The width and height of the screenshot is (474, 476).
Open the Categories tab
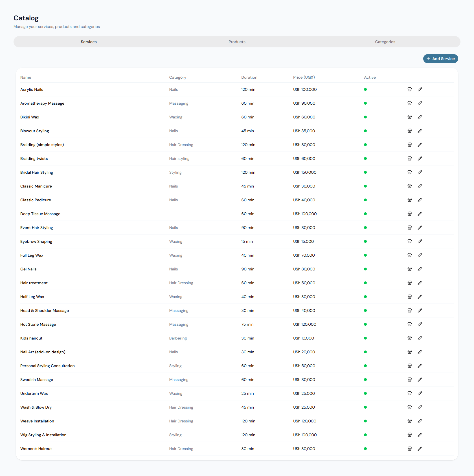[385, 42]
